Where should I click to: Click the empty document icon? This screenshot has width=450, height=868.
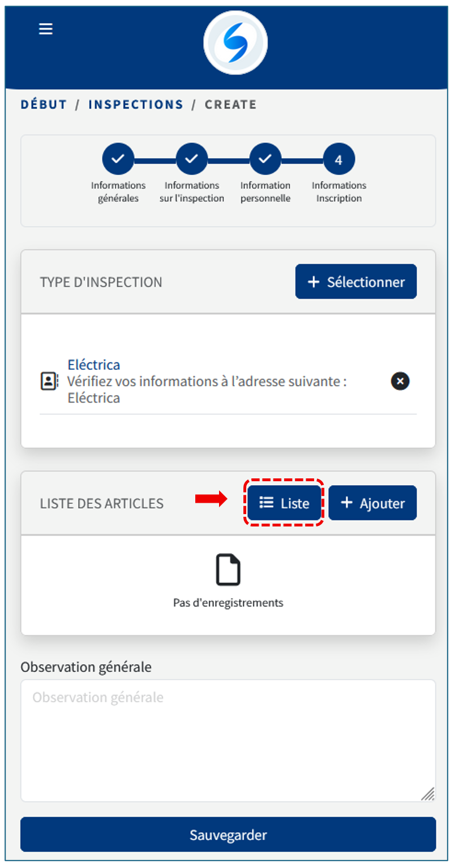(x=228, y=570)
